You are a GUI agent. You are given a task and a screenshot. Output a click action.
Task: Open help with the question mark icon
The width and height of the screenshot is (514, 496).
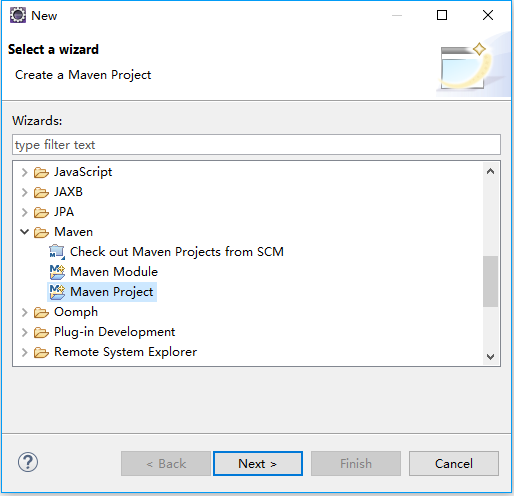pyautogui.click(x=28, y=462)
